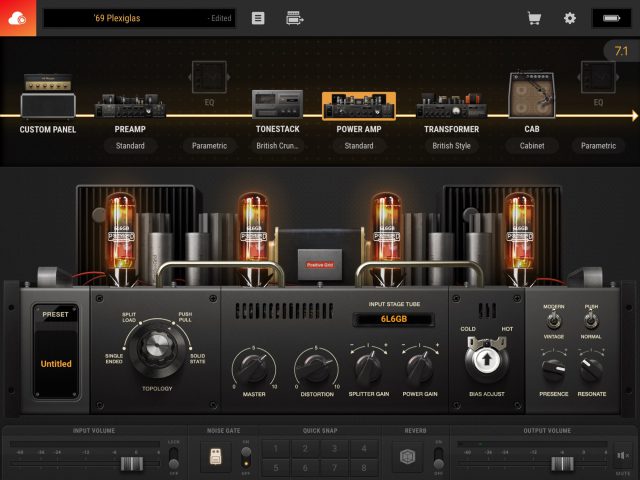This screenshot has height=480, width=640.
Task: Click the Input Volume slider handle
Action: tap(132, 464)
